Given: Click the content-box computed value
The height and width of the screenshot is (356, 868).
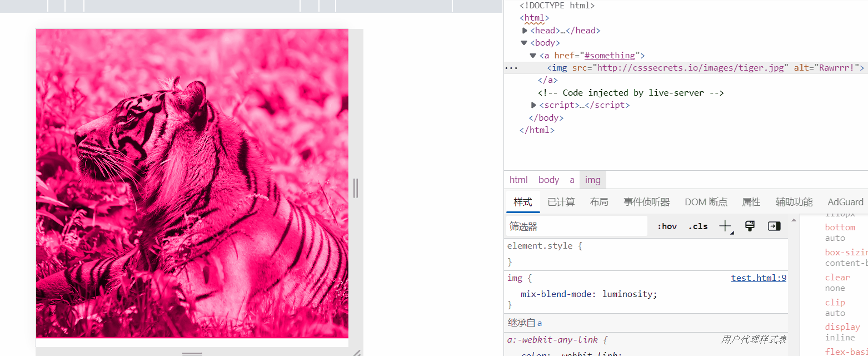Looking at the screenshot, I should pyautogui.click(x=846, y=263).
